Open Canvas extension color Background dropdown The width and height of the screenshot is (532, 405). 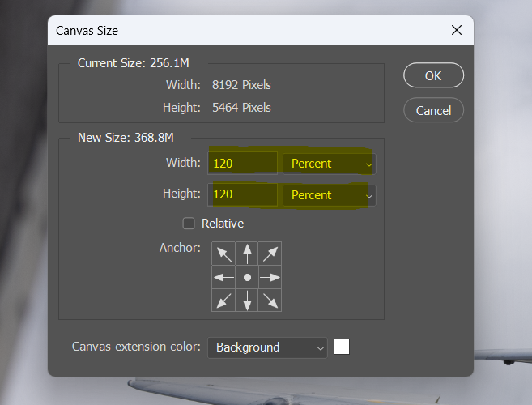pyautogui.click(x=267, y=347)
